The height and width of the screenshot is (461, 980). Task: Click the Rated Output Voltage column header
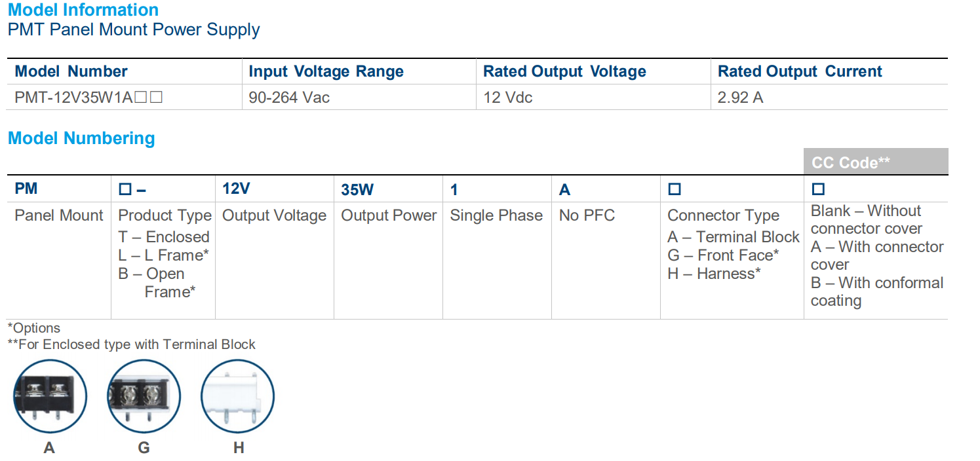[x=564, y=71]
